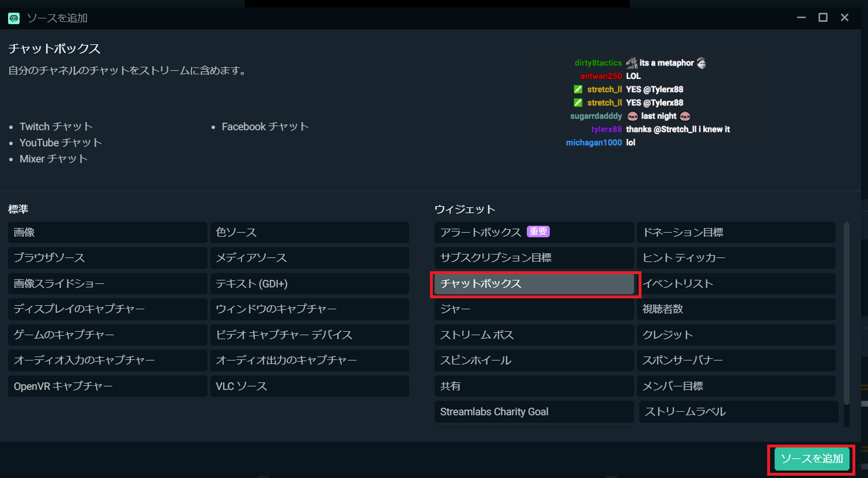Click the Twitch チャット list entry
This screenshot has width=868, height=478.
coord(56,126)
